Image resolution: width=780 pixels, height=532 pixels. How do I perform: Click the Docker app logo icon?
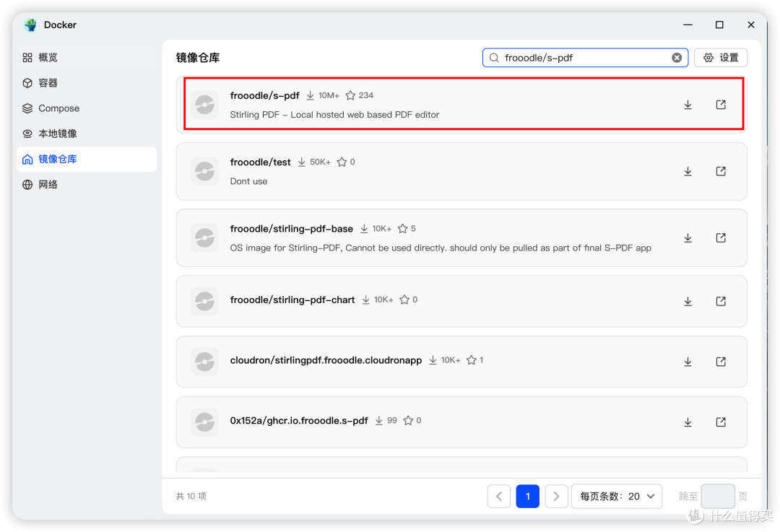tap(30, 25)
